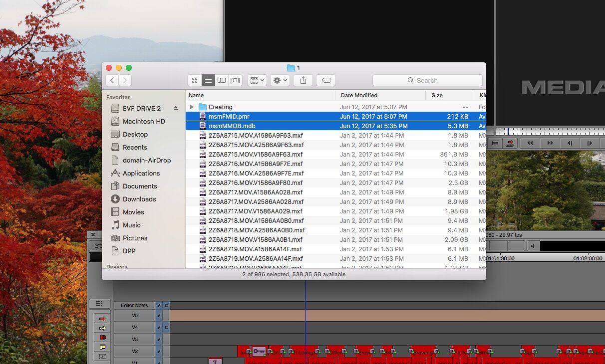This screenshot has width=605, height=364.
Task: Open Macintosh HD in Finder sidebar
Action: [x=144, y=121]
